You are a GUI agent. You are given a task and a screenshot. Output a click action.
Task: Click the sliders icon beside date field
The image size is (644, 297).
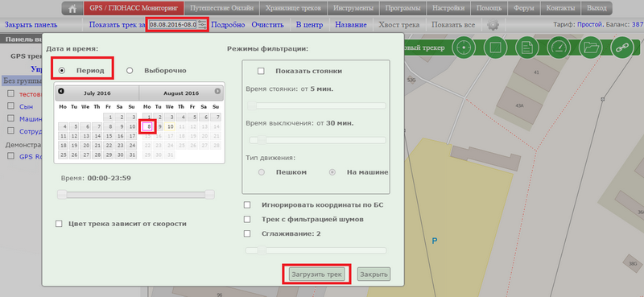(x=202, y=25)
